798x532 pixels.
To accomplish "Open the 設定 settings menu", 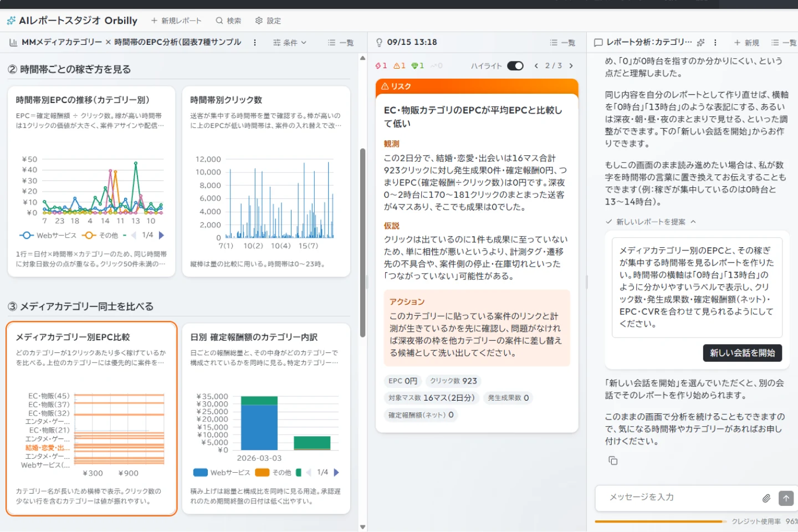I will [x=268, y=21].
